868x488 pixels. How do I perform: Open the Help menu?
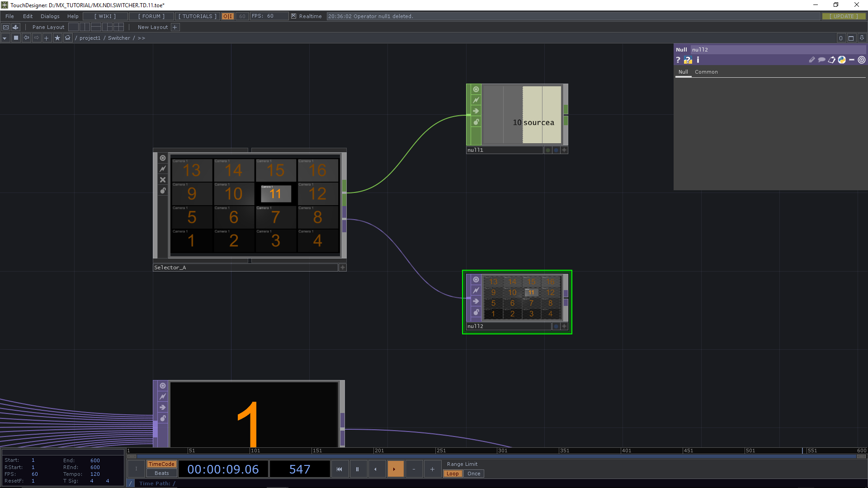[73, 16]
